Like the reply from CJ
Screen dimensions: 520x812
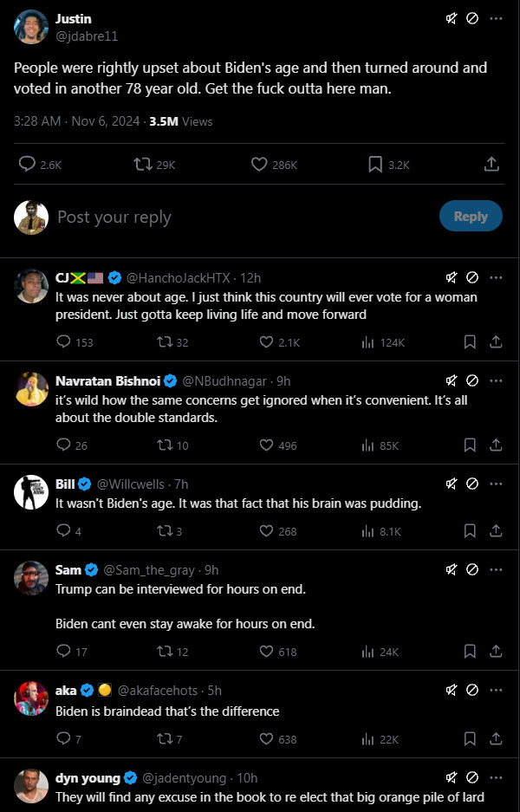[268, 342]
